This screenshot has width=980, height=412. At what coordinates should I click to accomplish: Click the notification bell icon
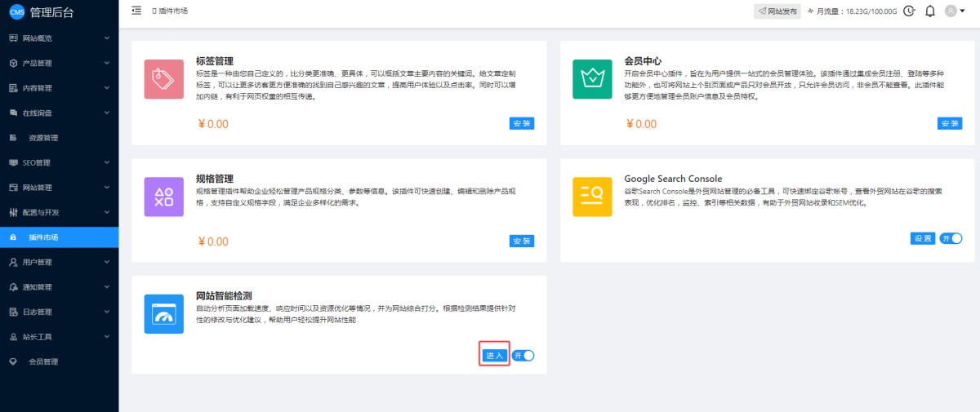pos(929,11)
